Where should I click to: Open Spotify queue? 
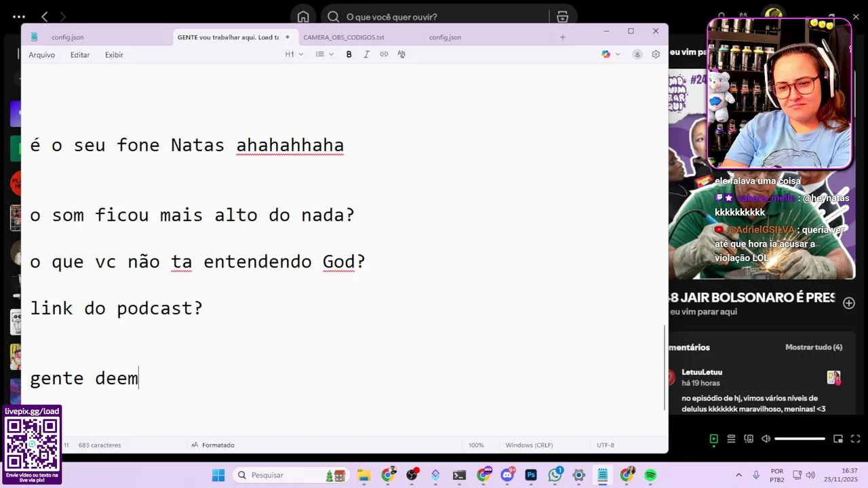point(731,439)
